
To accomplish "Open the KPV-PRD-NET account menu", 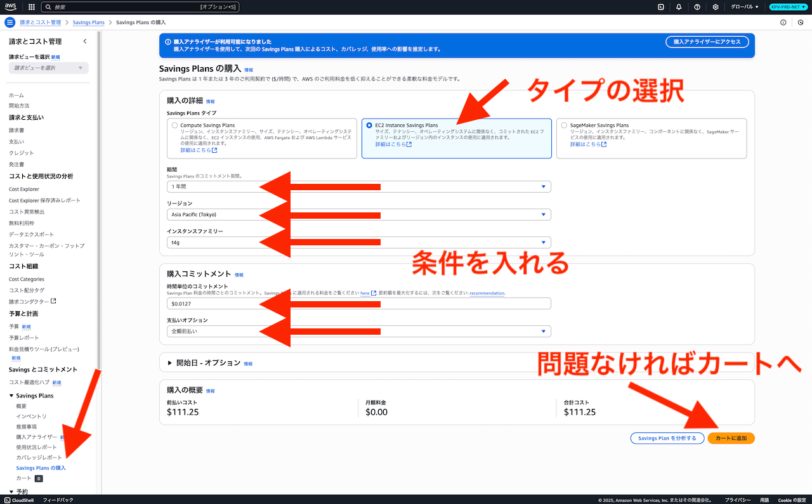I will 787,7.
